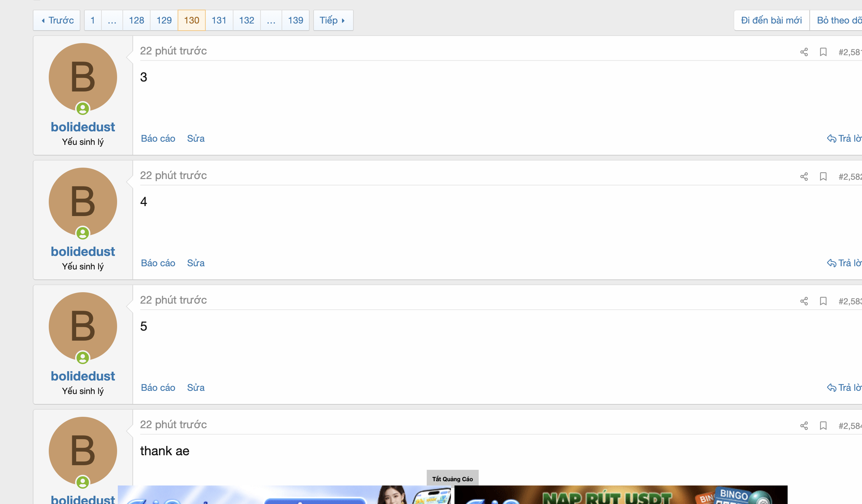Screen dimensions: 862x504
Task: Bookmark post "4" with the bookmark icon
Action: tap(824, 177)
